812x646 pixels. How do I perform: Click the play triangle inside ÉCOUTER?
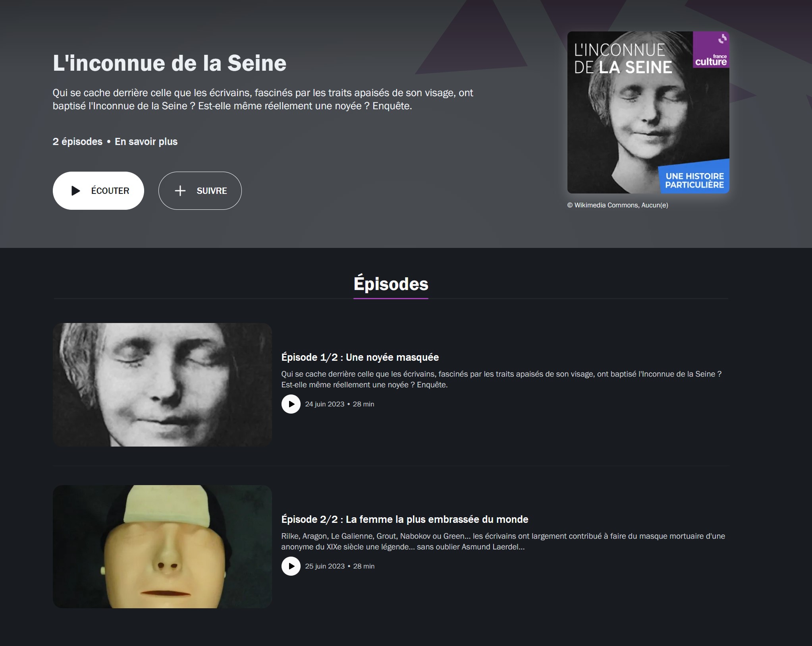[x=75, y=191]
